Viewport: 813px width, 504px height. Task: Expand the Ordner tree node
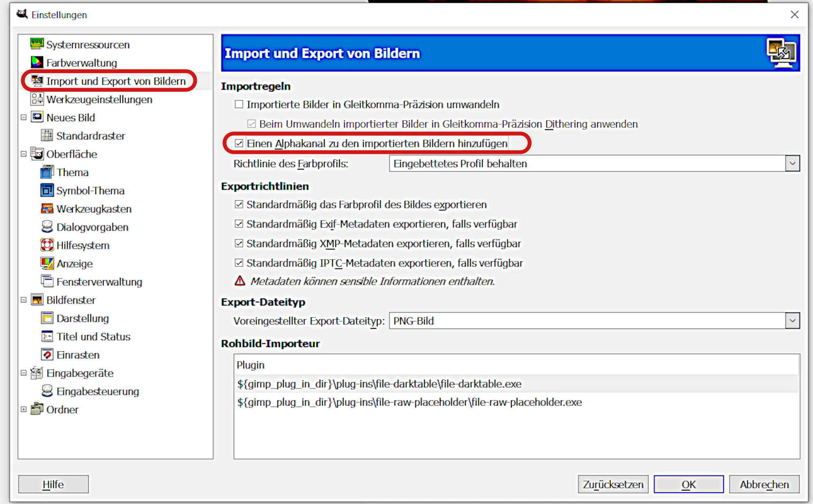[24, 409]
